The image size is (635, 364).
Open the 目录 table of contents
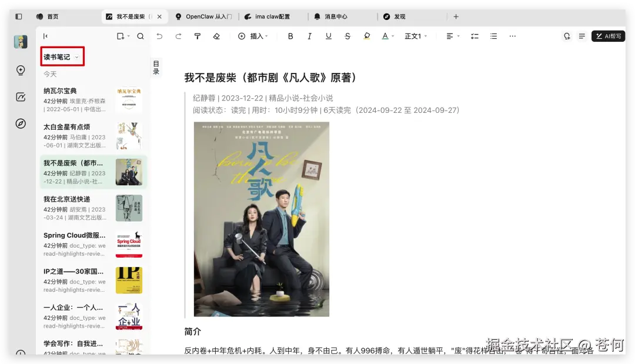tap(156, 67)
